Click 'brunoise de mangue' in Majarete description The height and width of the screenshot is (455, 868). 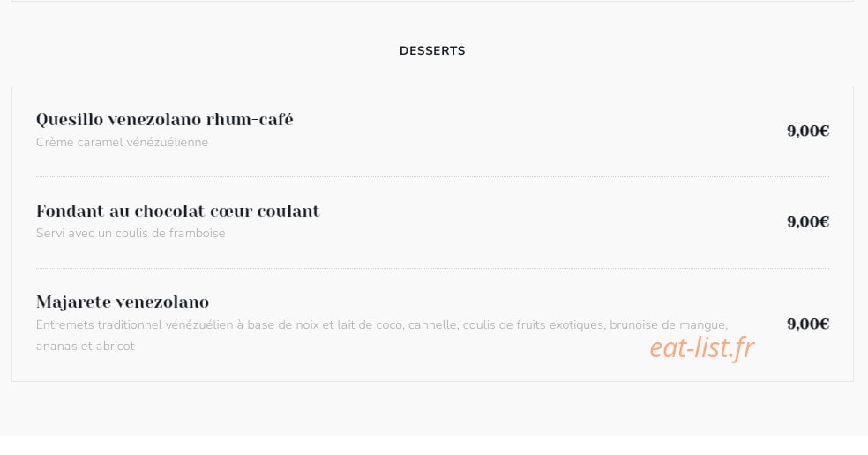click(668, 324)
